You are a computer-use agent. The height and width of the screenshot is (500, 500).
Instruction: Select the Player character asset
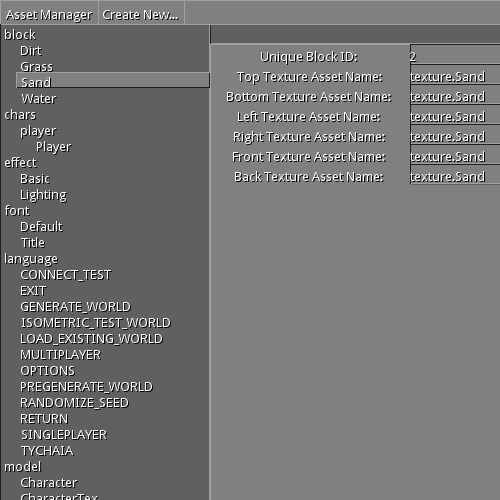(54, 147)
